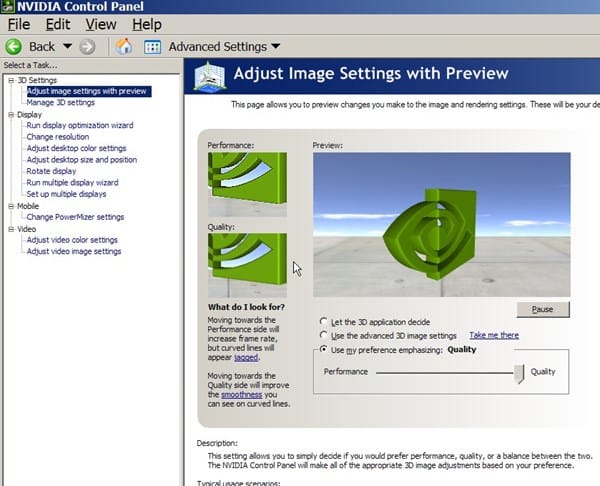The width and height of the screenshot is (600, 486).
Task: Click the Quality label right of slider
Action: tap(543, 372)
